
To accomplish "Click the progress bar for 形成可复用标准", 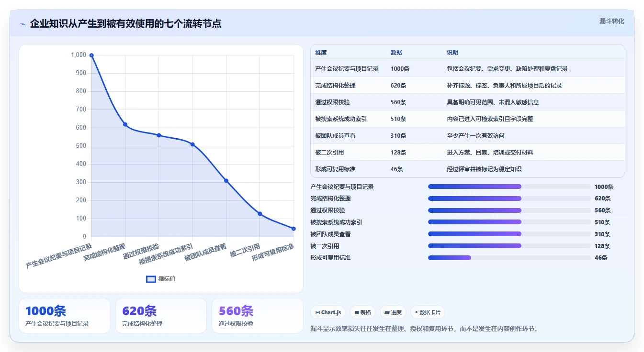I will (509, 258).
